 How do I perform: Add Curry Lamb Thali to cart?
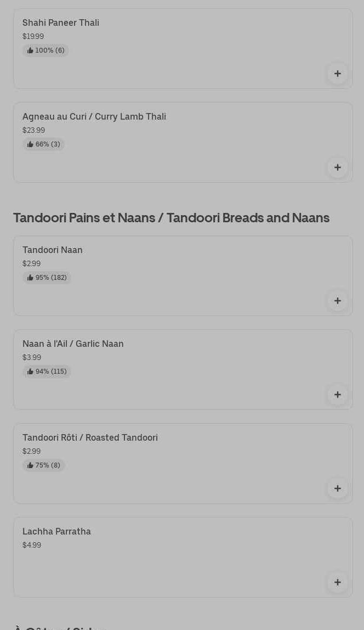[338, 167]
